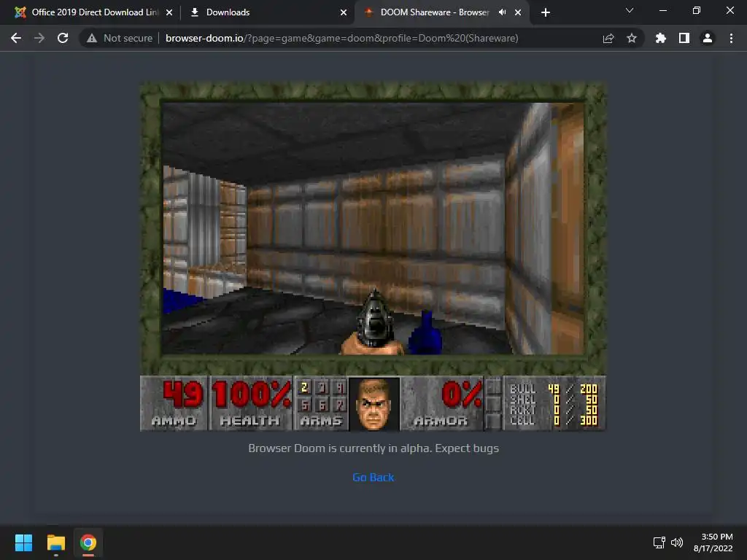The width and height of the screenshot is (747, 560).
Task: Click the ARMS weapon slots panel
Action: 321,403
